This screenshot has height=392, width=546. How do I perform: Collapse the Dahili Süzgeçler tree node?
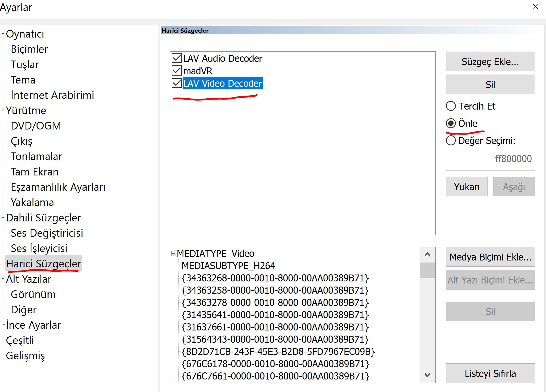[3, 218]
